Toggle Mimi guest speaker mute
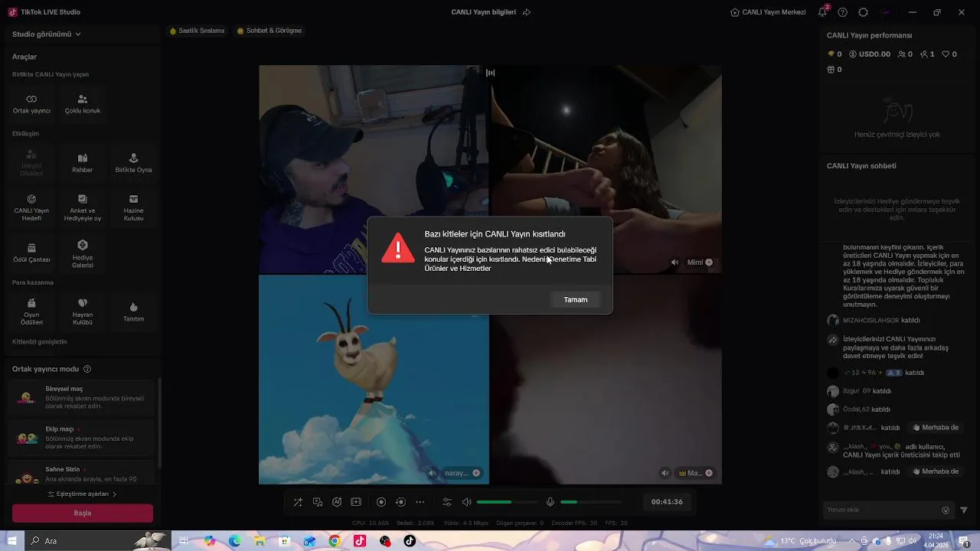The height and width of the screenshot is (551, 980). 675,262
